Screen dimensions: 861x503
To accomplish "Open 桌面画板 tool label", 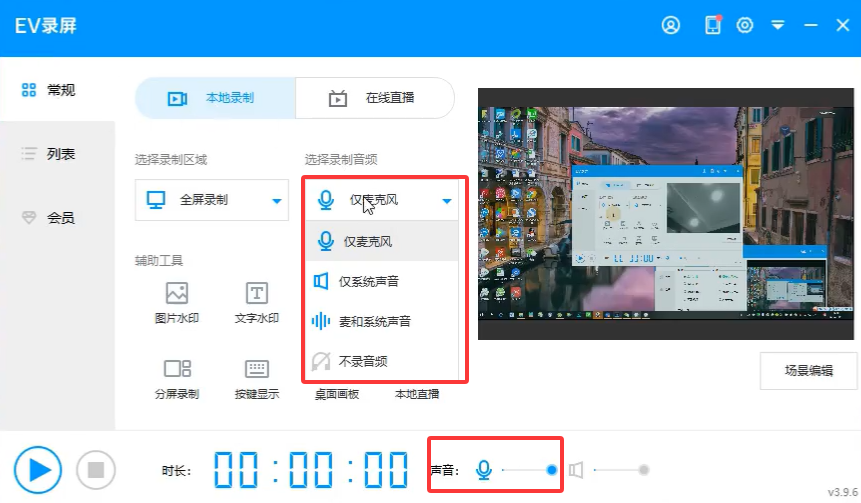I will (x=337, y=394).
